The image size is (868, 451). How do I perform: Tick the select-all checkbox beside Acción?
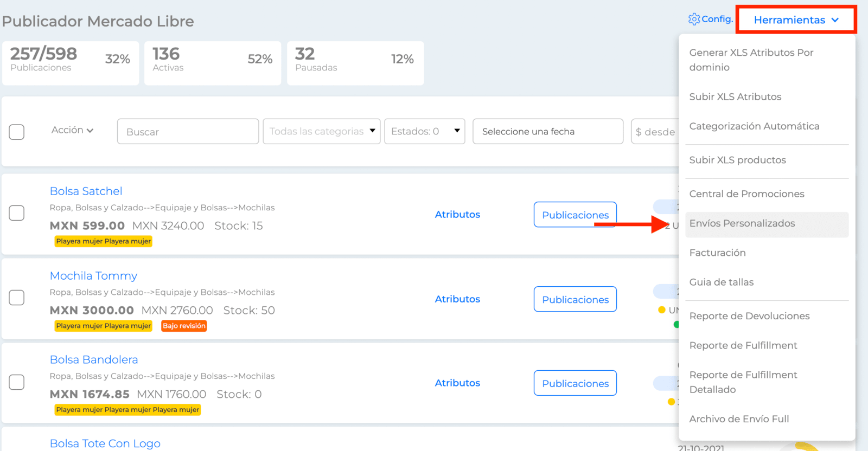(17, 132)
